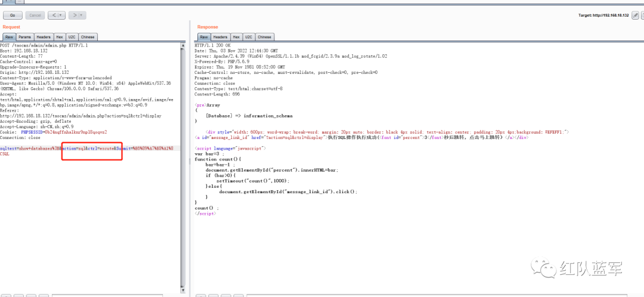The image size is (644, 297).
Task: Open the Headers tab in Request panel
Action: 44,37
